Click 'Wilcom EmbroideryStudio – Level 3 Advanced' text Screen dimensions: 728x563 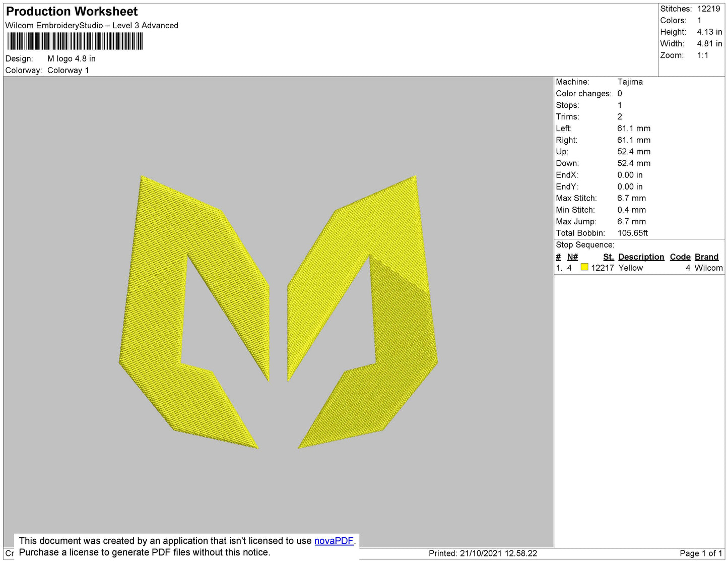point(92,25)
